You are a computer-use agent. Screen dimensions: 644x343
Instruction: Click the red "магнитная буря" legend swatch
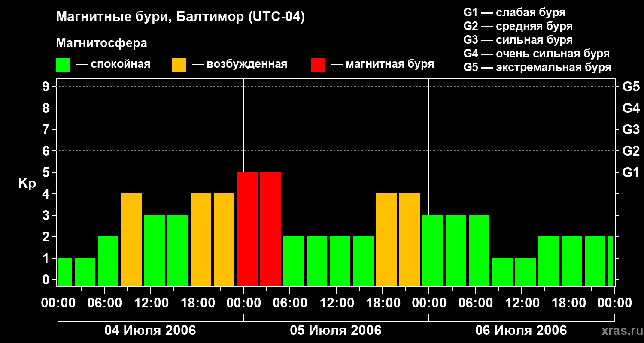click(x=318, y=65)
